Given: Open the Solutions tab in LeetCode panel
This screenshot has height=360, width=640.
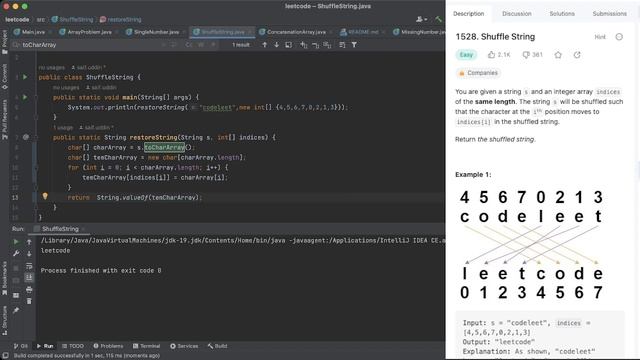Looking at the screenshot, I should pos(562,13).
